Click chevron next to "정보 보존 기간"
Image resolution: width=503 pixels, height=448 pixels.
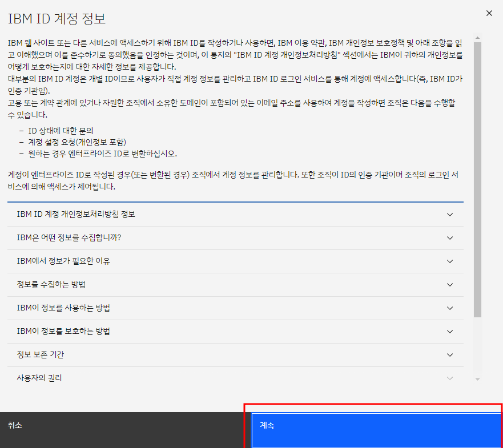pos(450,354)
